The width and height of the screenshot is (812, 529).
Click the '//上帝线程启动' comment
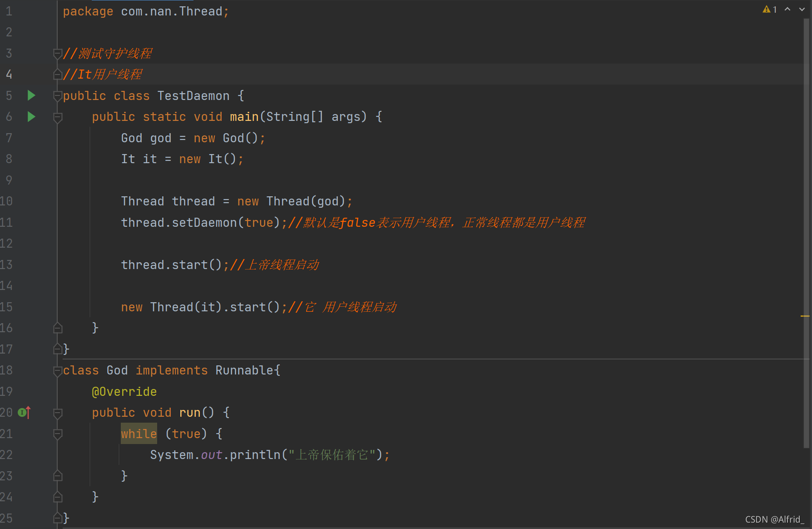(275, 265)
